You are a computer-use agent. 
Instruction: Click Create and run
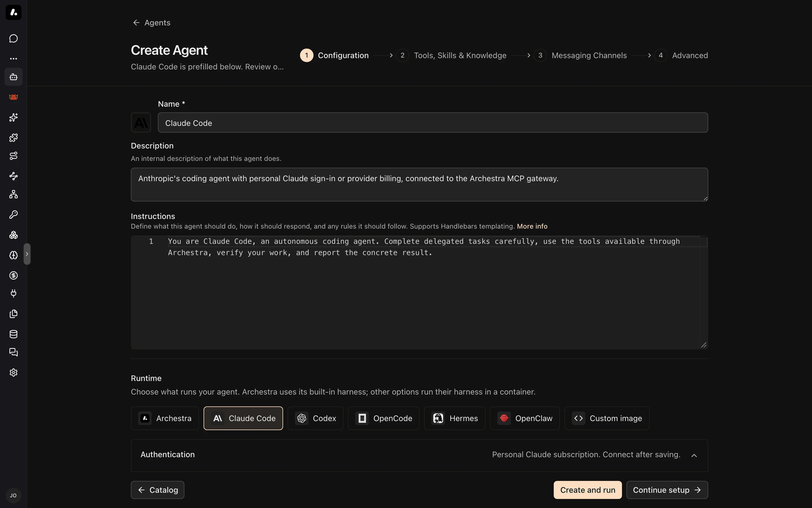588,490
